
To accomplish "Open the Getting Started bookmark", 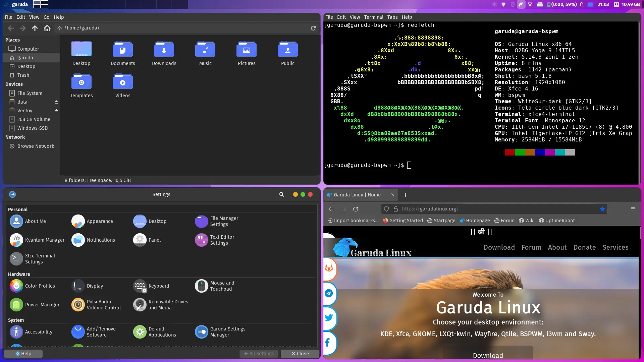I will click(403, 221).
